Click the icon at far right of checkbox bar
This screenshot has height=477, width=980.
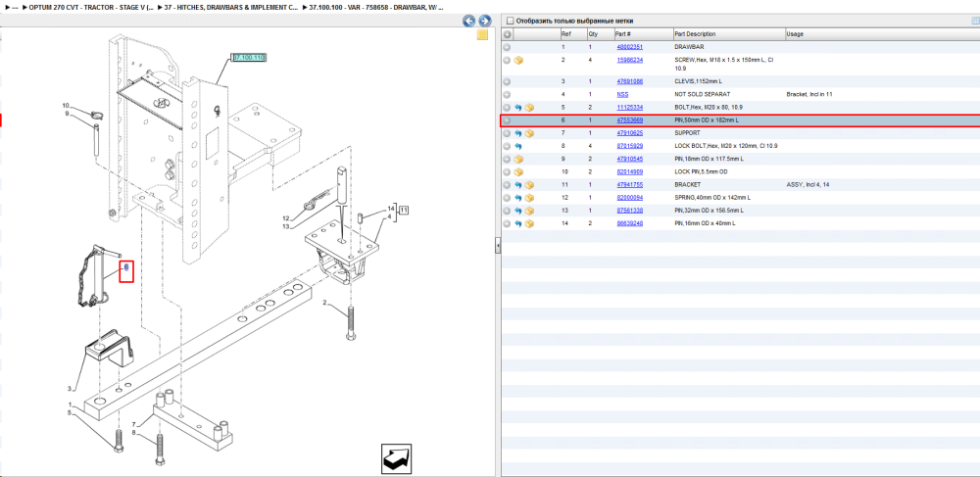(x=975, y=21)
